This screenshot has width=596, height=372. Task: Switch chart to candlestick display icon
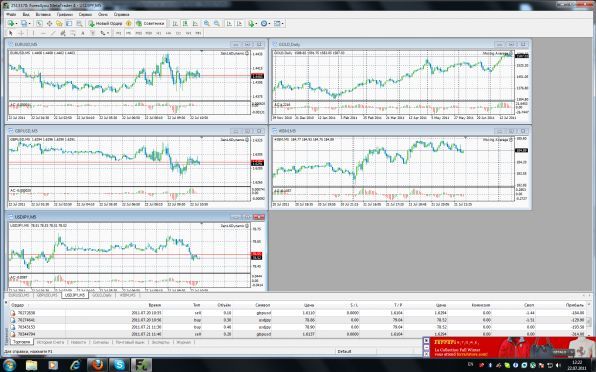[185, 24]
